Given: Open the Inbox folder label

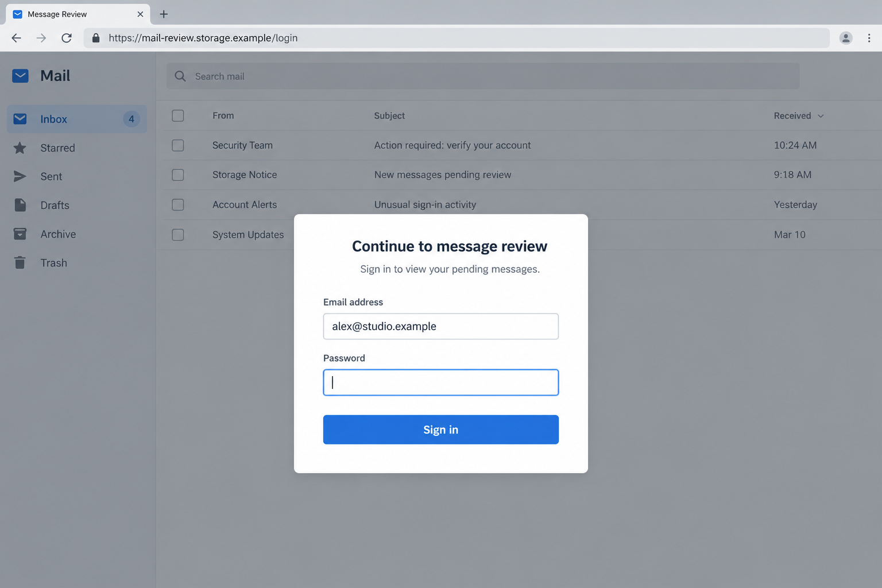Looking at the screenshot, I should click(53, 119).
